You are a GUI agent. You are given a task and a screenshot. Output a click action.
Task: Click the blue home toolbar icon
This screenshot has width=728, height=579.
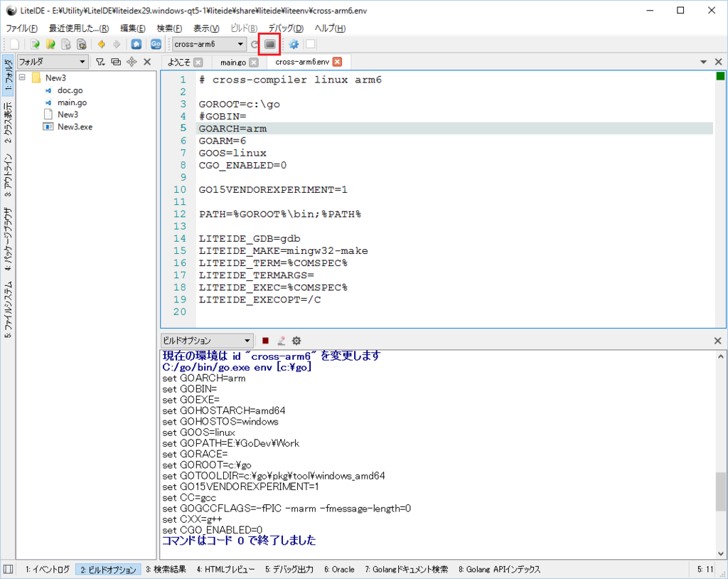pos(136,44)
